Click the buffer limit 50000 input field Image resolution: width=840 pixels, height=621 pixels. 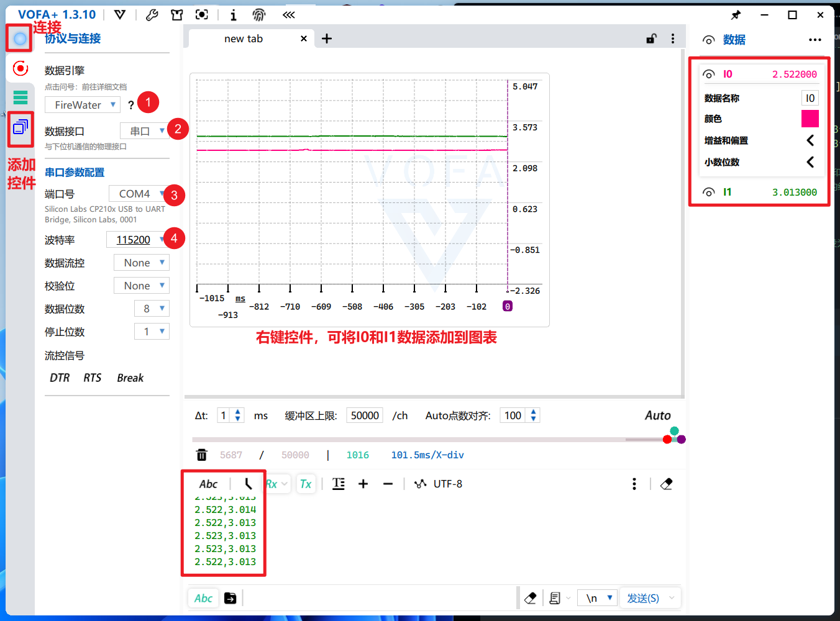click(x=365, y=415)
